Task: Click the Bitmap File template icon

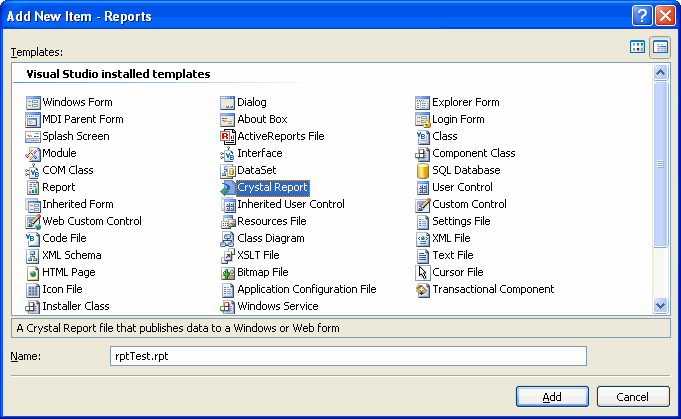Action: point(227,272)
